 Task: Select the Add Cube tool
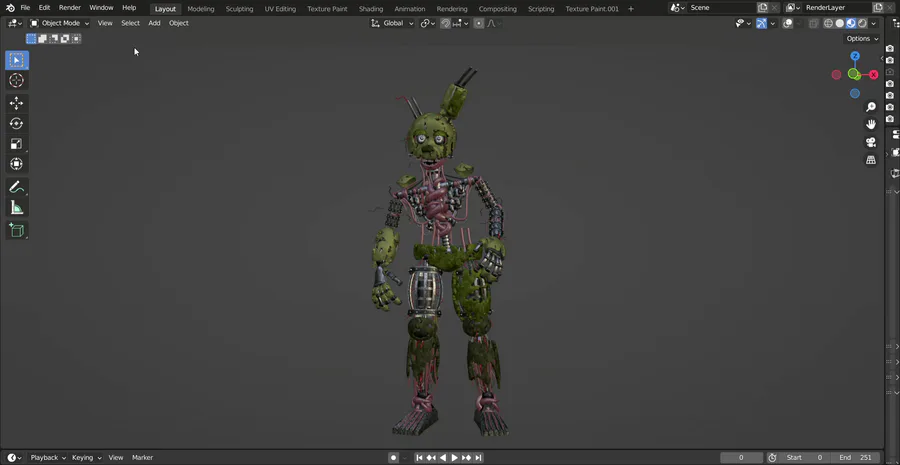(x=17, y=230)
